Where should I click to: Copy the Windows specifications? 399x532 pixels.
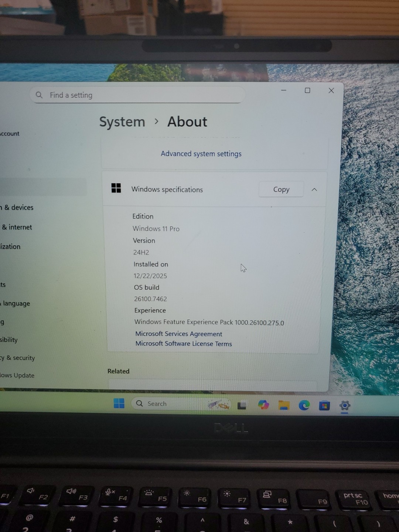[281, 189]
